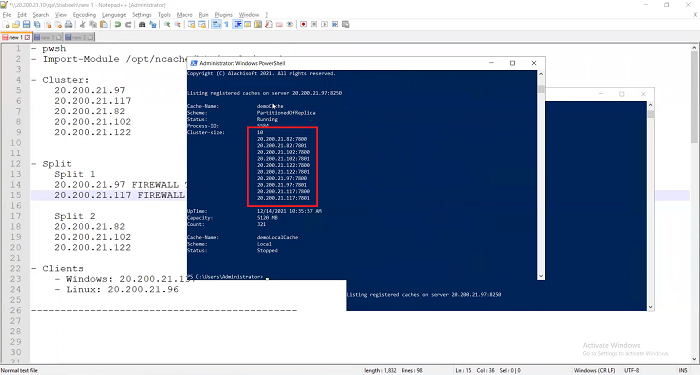The width and height of the screenshot is (700, 375).
Task: Click the Zoom In magnifier icon
Action: (167, 25)
